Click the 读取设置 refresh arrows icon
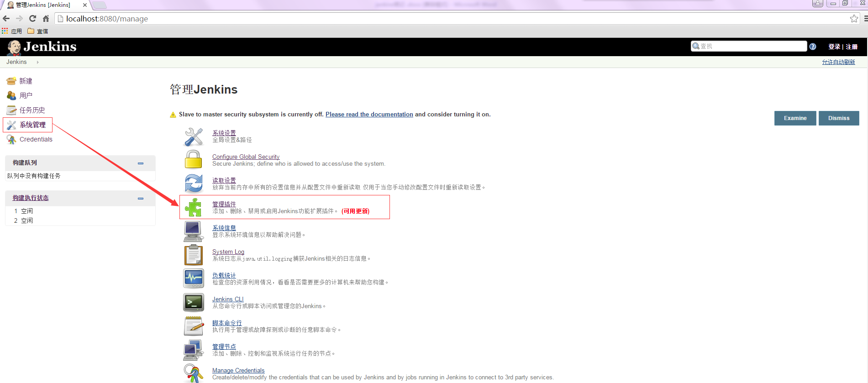The width and height of the screenshot is (868, 383). click(x=194, y=184)
